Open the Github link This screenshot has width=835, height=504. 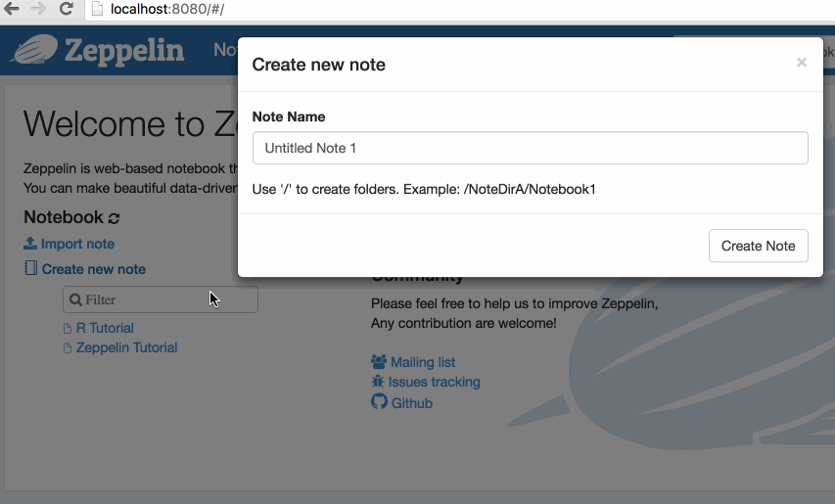point(412,403)
